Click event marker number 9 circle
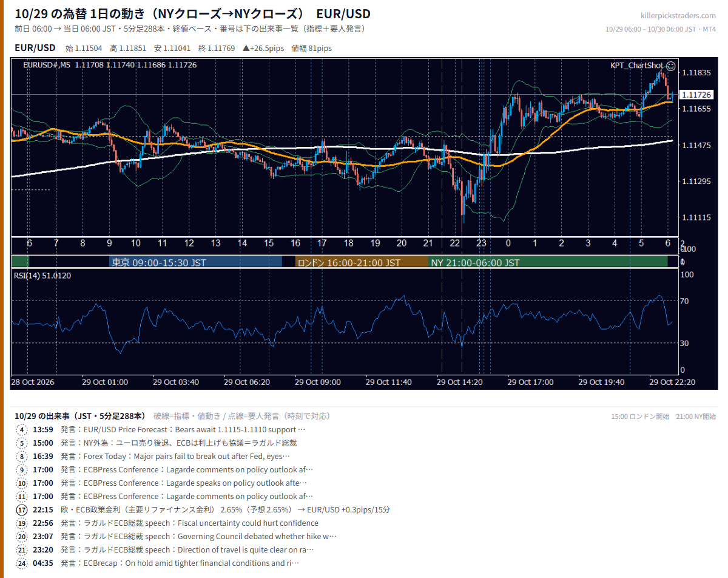 pos(22,469)
